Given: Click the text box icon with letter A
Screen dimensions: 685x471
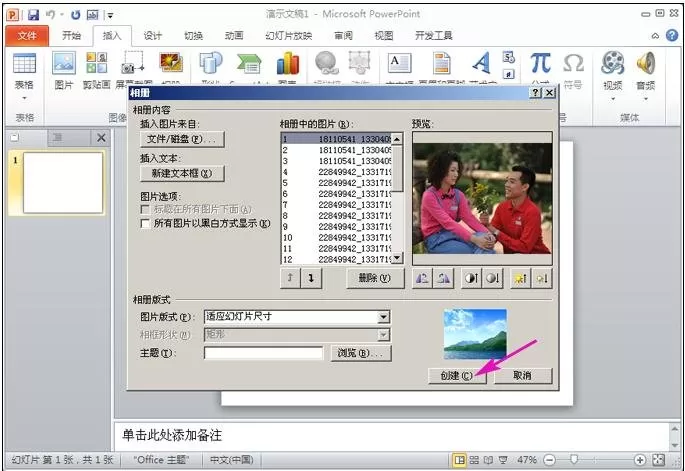Looking at the screenshot, I should 399,63.
